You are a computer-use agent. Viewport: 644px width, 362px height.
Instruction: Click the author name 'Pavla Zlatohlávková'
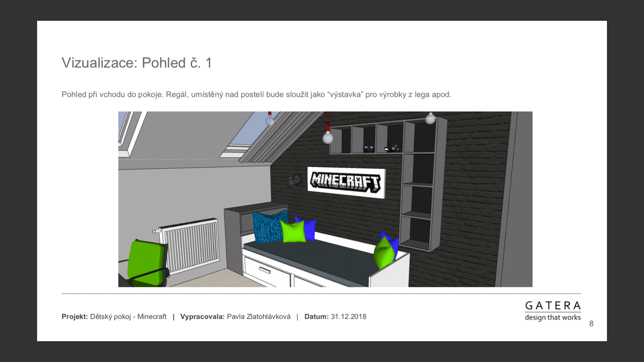259,317
